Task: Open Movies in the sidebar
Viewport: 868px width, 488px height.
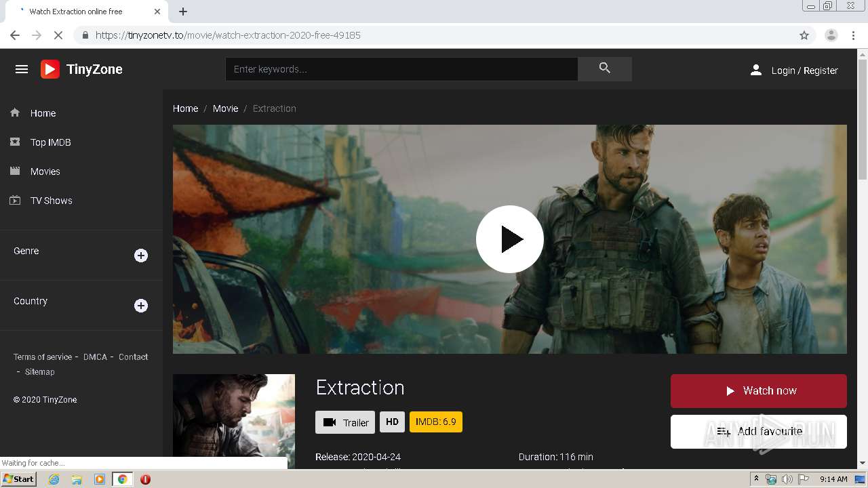Action: click(x=45, y=171)
